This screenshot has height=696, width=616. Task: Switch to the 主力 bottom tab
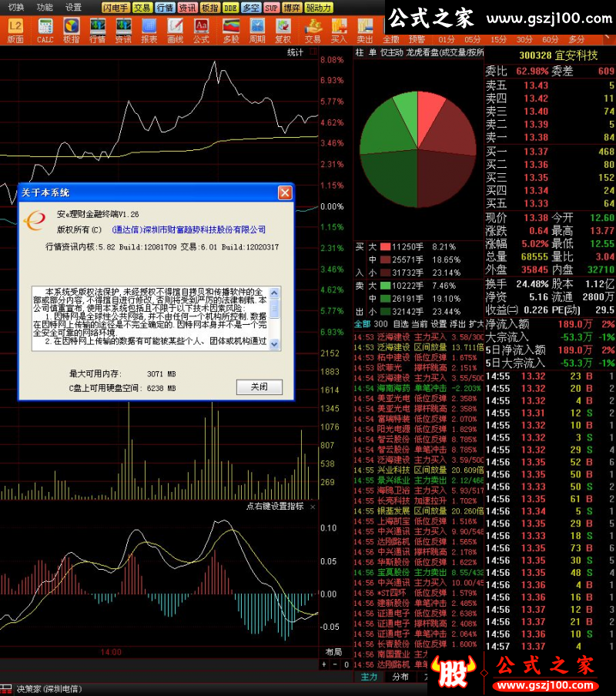coord(369,677)
